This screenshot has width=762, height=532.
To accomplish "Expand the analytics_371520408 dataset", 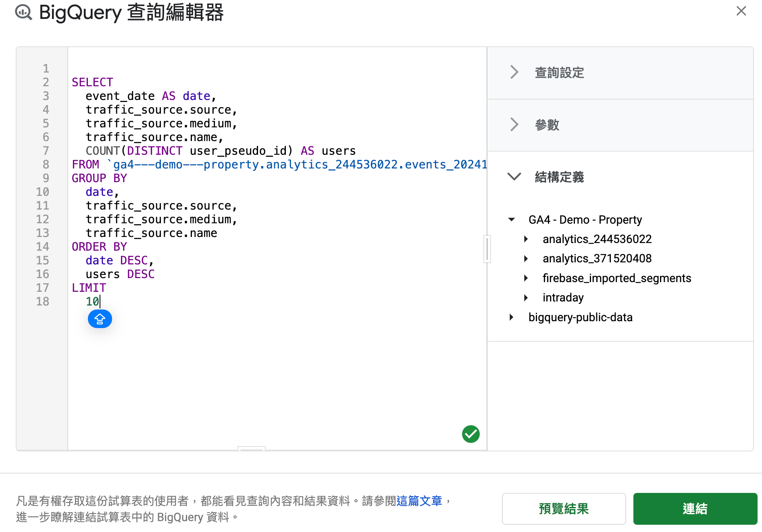I will 526,258.
